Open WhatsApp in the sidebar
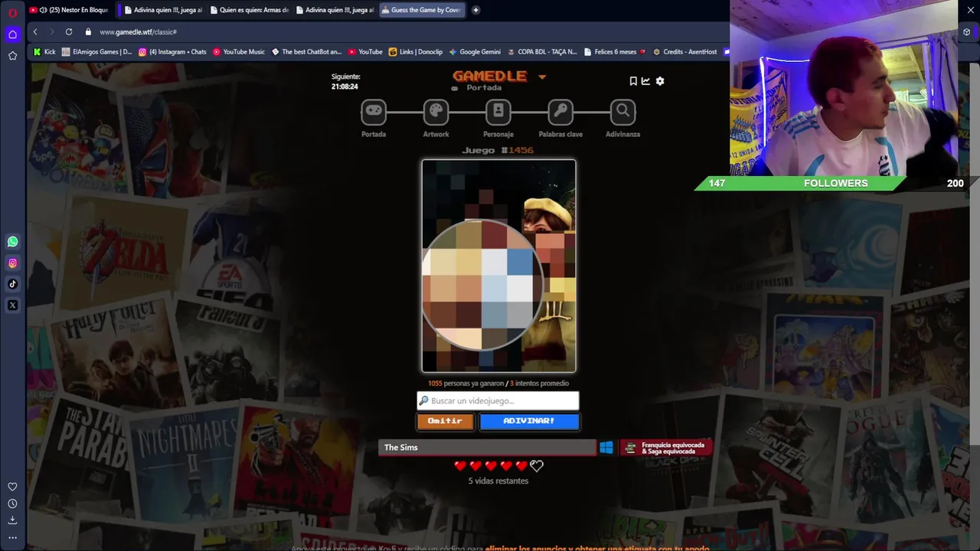The image size is (980, 551). 12,242
